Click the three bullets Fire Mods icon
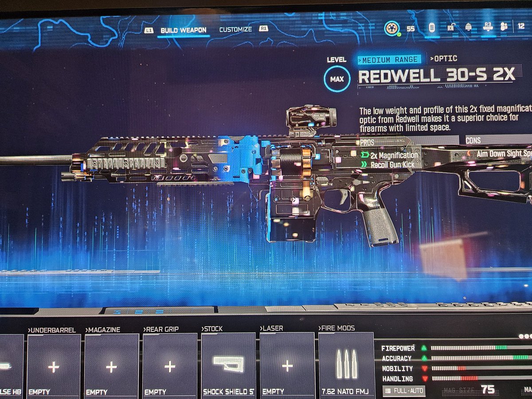The image size is (532, 399). 347,363
